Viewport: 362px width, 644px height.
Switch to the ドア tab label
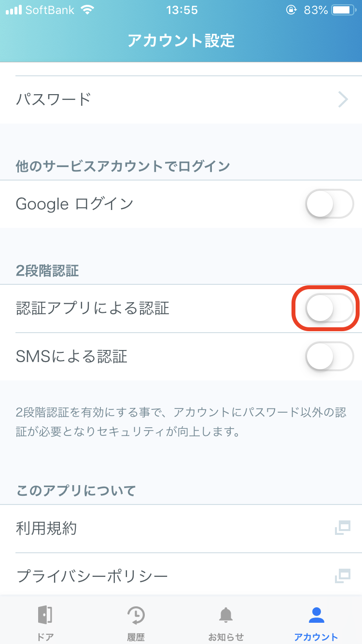pos(45,637)
